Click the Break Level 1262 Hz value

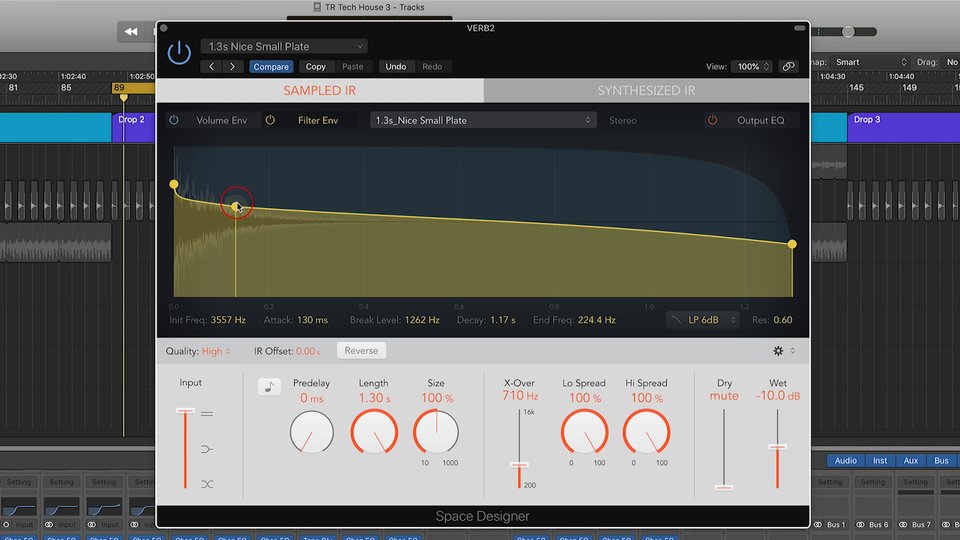click(x=422, y=320)
